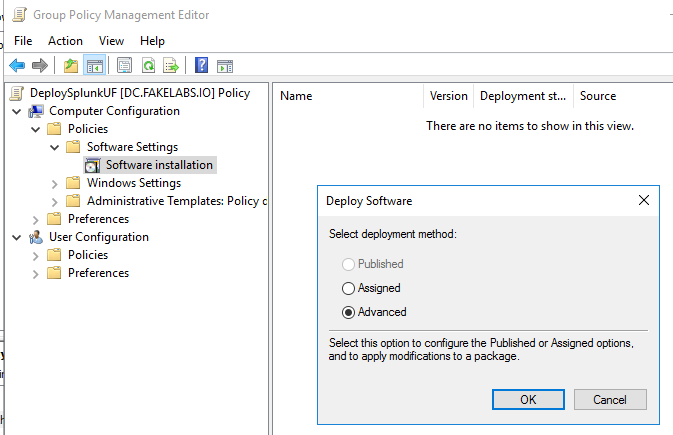Open Properties via toolbar icon
The width and height of the screenshot is (673, 435).
[x=125, y=66]
